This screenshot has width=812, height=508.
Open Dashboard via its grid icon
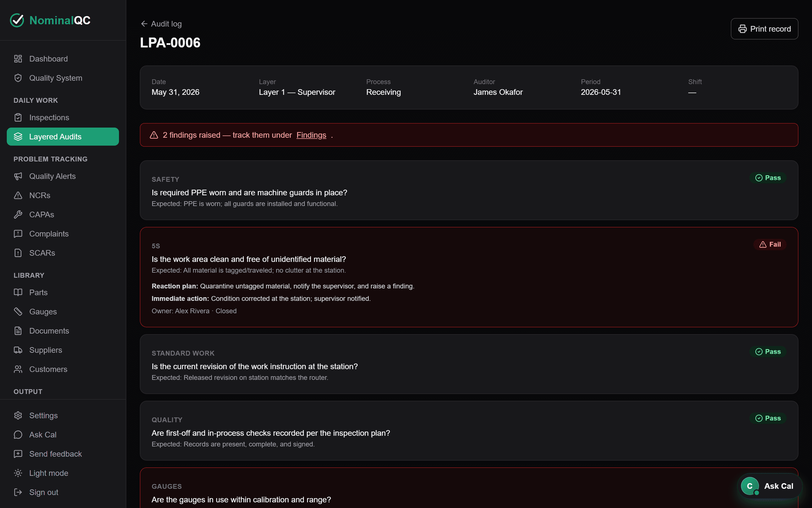(18, 59)
